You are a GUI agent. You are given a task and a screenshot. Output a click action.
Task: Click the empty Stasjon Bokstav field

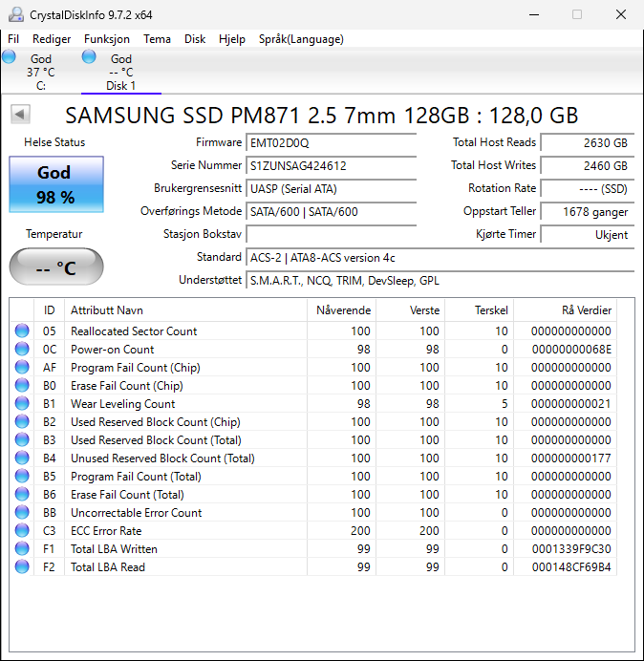pos(331,234)
